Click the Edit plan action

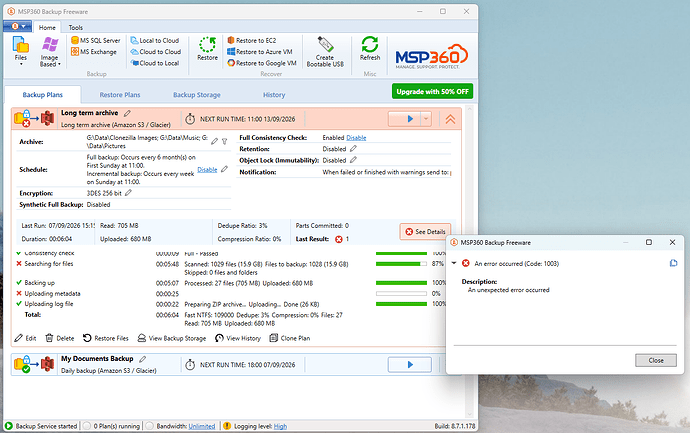click(x=25, y=338)
